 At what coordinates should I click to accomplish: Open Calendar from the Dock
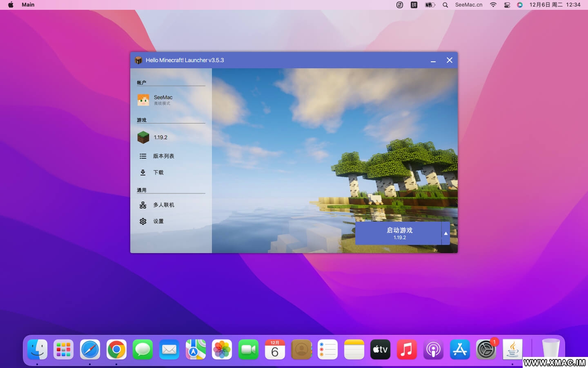point(275,350)
